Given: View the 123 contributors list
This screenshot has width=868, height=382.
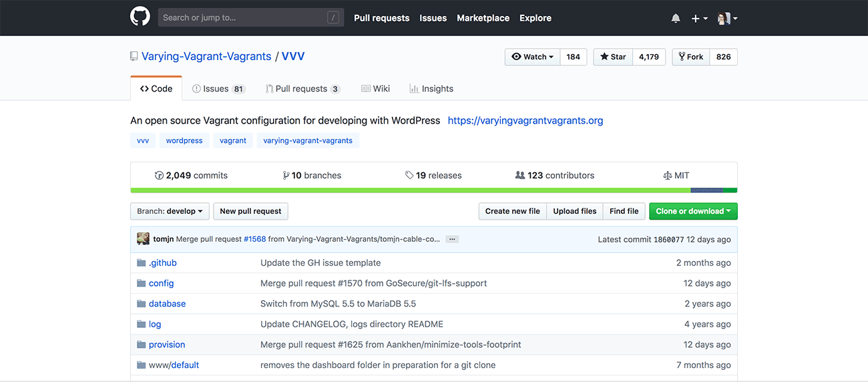Looking at the screenshot, I should pyautogui.click(x=554, y=176).
